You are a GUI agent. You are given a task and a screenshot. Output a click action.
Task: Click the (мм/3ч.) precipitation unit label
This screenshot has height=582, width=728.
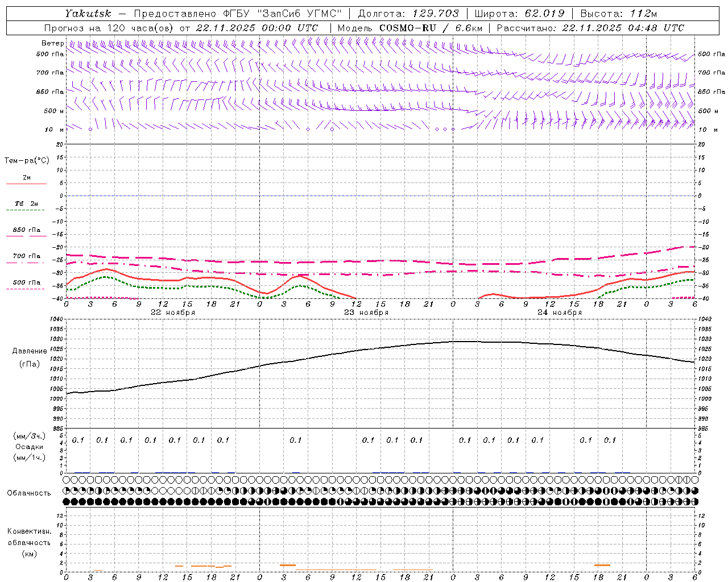pyautogui.click(x=30, y=436)
